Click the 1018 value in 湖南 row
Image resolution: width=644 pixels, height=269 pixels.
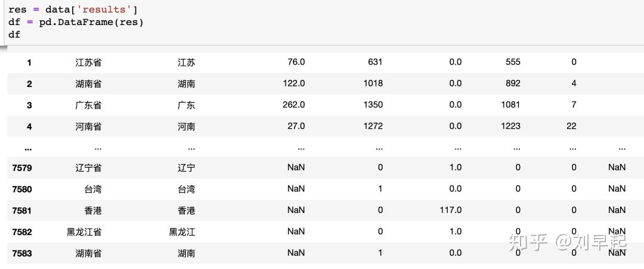[x=373, y=84]
